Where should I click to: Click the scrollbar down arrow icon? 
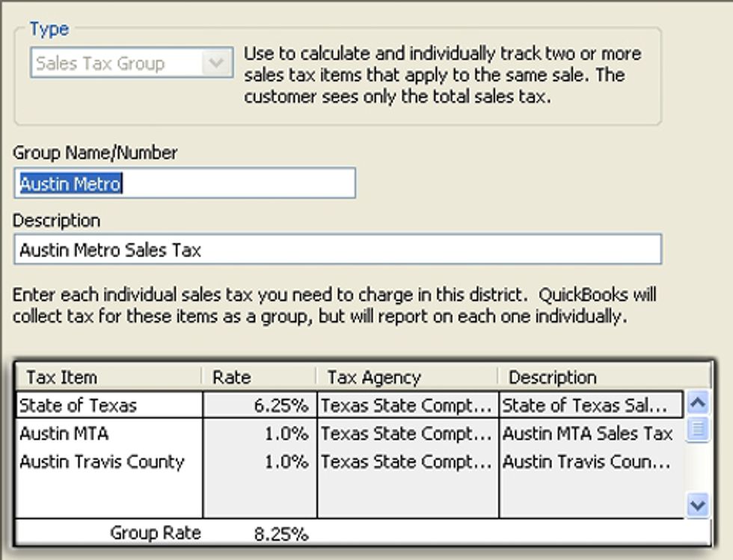[x=699, y=505]
